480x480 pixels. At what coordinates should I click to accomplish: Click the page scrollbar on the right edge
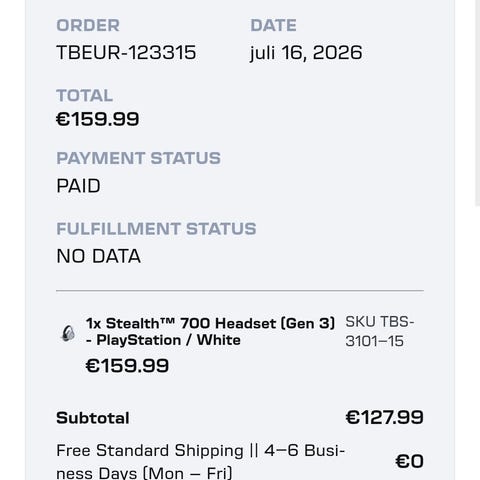coord(477,103)
